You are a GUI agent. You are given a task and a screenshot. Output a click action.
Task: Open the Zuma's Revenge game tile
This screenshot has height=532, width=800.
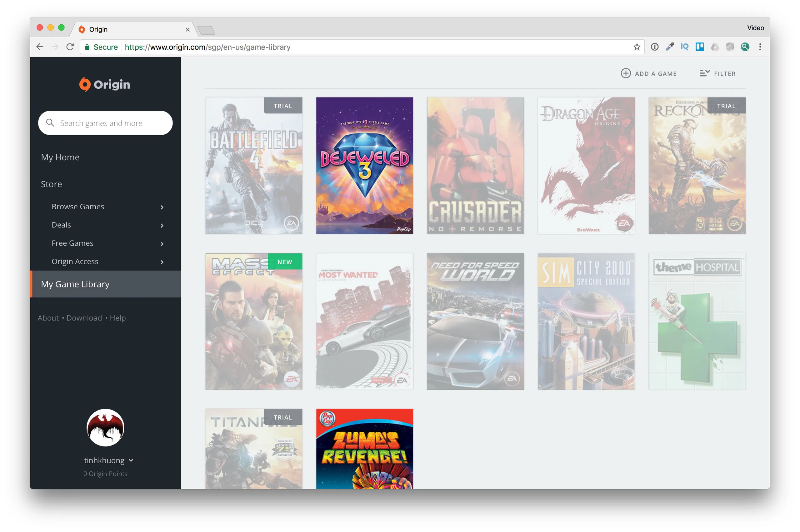click(364, 449)
